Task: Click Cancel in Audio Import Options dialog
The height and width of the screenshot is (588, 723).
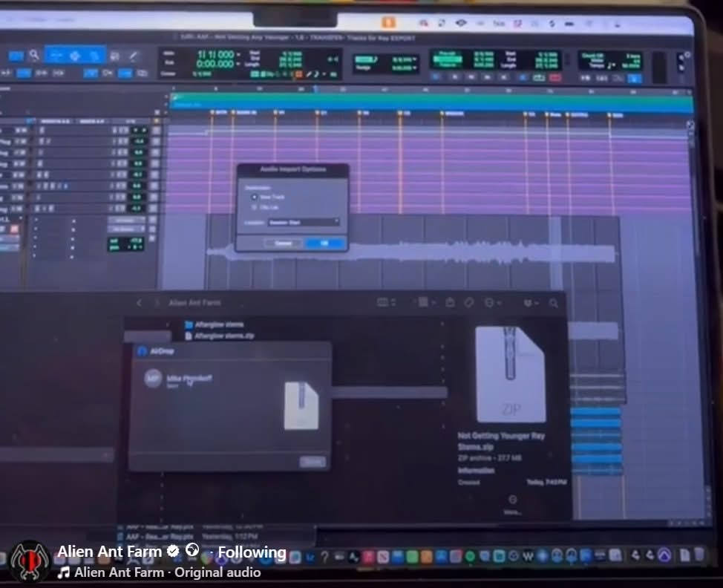Action: click(x=283, y=243)
